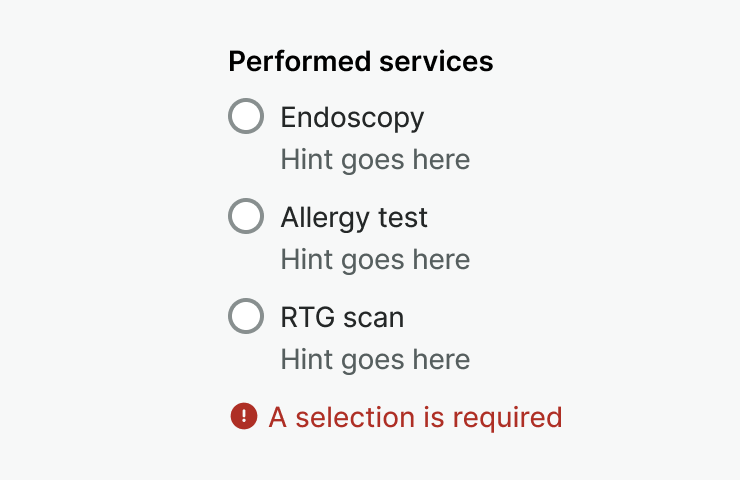Click the hint text under Endoscopy

(375, 160)
